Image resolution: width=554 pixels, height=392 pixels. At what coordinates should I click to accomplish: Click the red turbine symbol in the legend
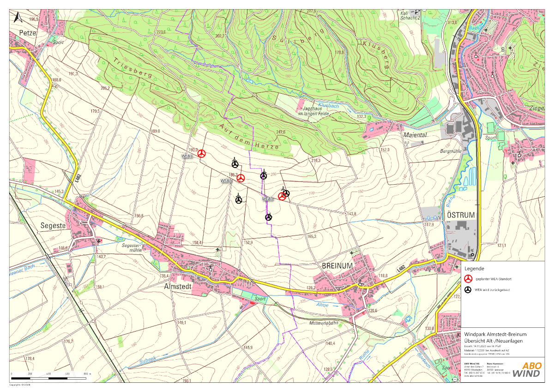pyautogui.click(x=468, y=278)
